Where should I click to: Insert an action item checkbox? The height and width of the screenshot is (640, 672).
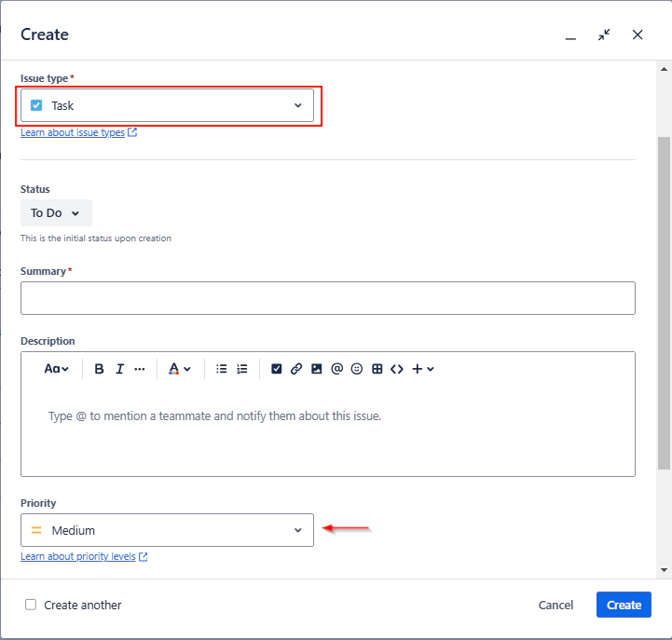(x=277, y=369)
